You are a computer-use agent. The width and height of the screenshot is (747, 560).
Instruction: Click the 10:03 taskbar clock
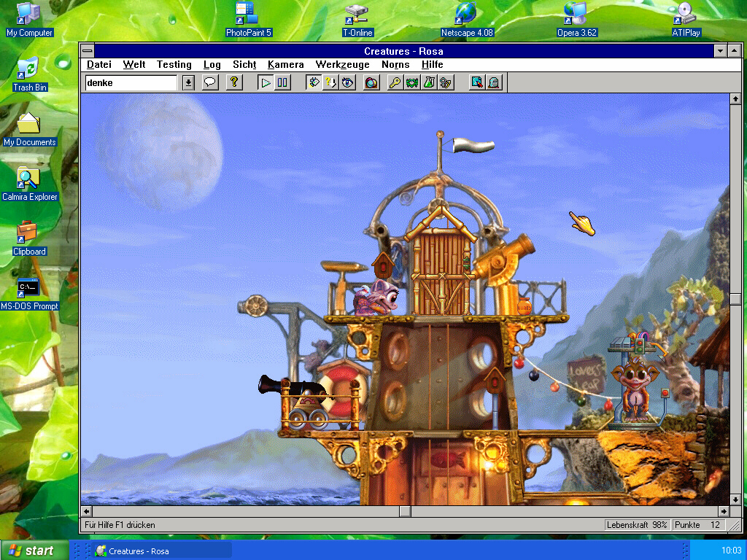click(731, 551)
